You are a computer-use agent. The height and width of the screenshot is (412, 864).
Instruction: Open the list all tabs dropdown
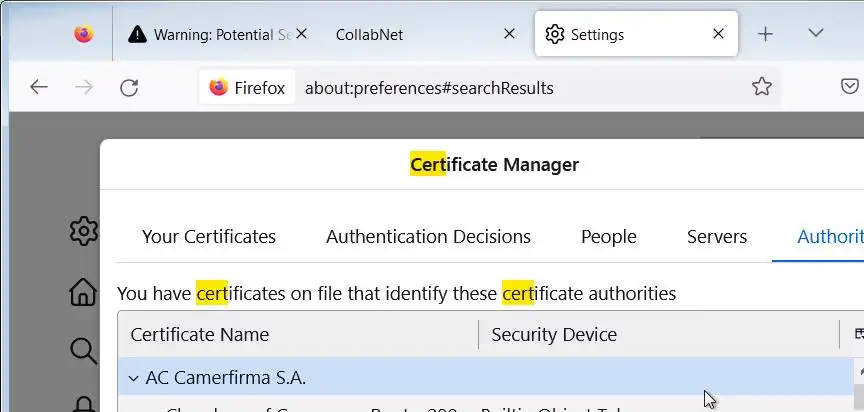(x=816, y=34)
